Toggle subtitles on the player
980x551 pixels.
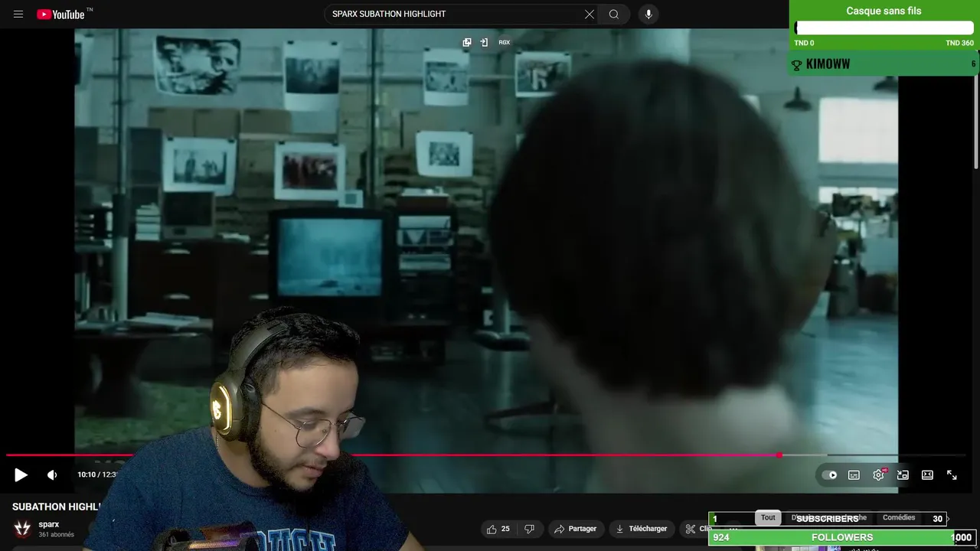[x=854, y=475]
